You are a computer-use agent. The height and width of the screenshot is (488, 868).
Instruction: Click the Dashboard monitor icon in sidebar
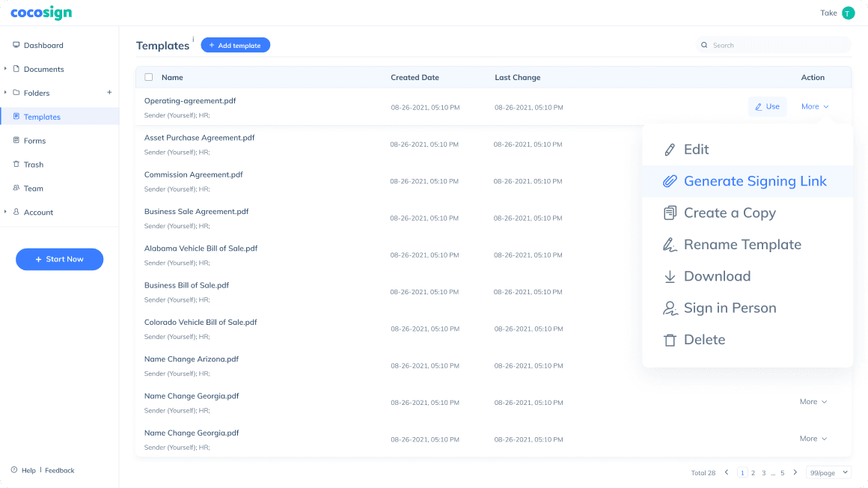point(16,45)
